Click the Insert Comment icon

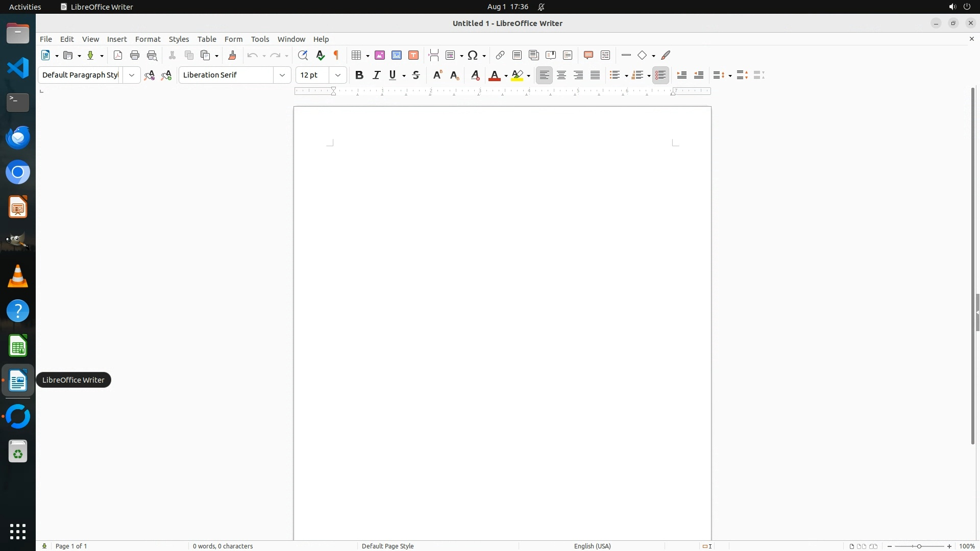click(x=589, y=56)
